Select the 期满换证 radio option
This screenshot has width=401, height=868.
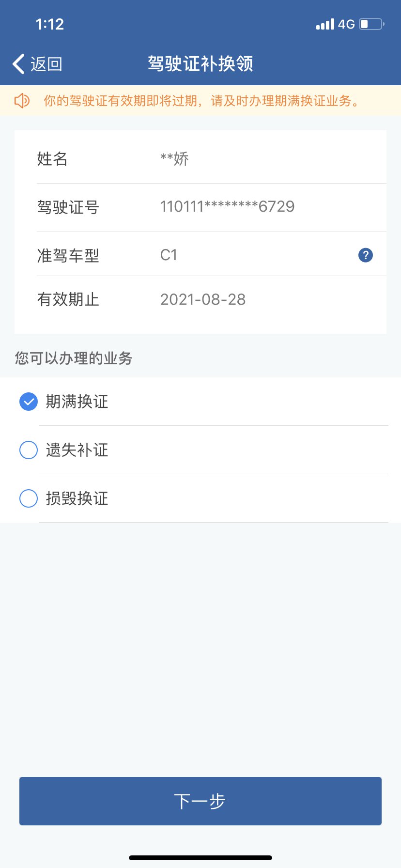pyautogui.click(x=29, y=402)
